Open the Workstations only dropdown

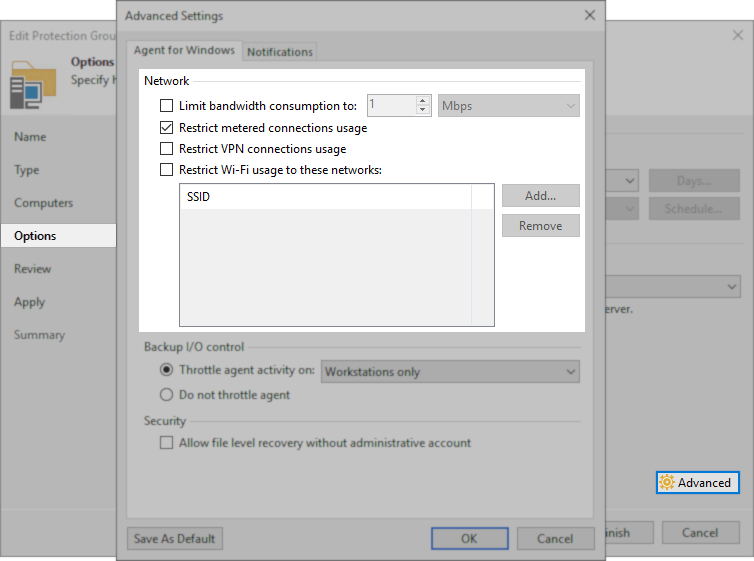(450, 372)
